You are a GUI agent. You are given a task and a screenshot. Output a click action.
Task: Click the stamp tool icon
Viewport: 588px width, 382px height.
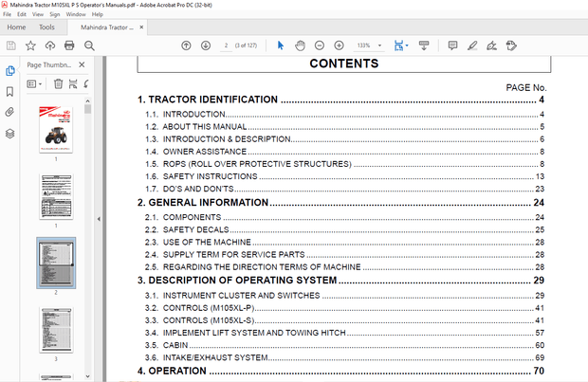[511, 45]
